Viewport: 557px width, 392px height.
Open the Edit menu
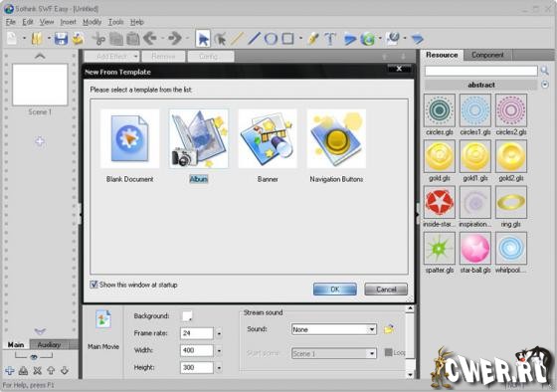click(28, 22)
